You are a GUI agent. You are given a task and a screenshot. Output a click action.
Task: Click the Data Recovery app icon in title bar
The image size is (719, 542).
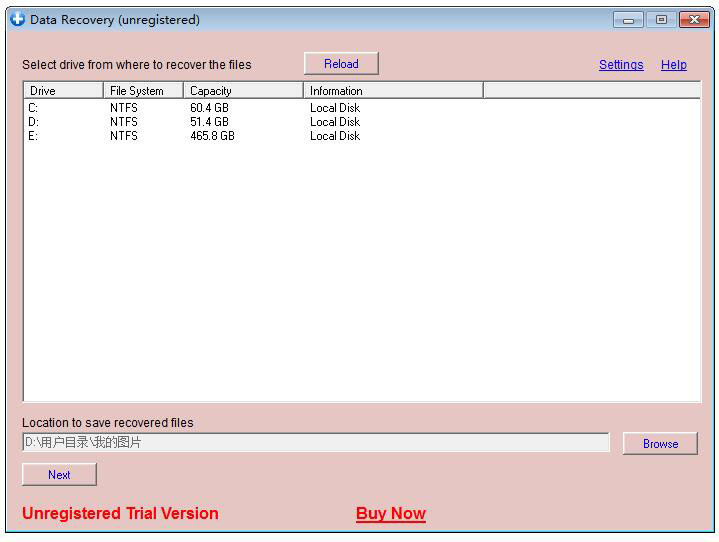(x=17, y=19)
